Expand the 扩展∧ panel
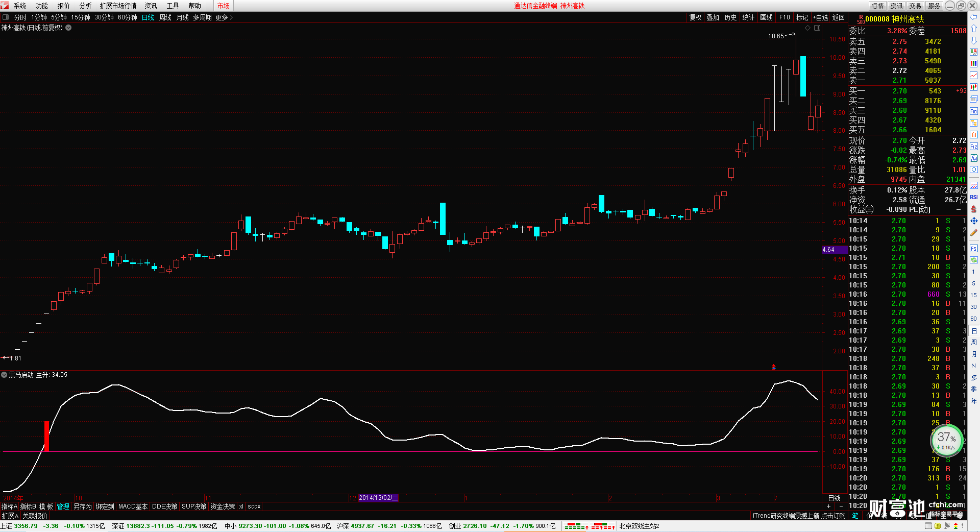 pos(10,516)
